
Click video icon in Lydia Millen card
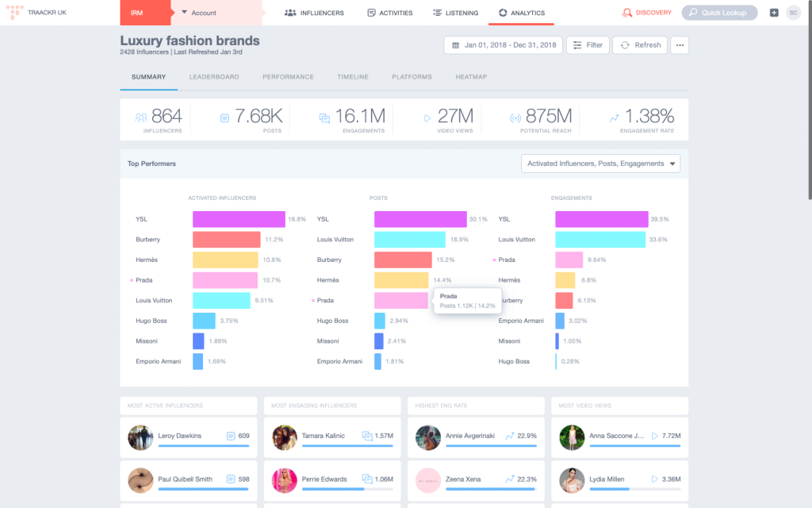pos(654,479)
